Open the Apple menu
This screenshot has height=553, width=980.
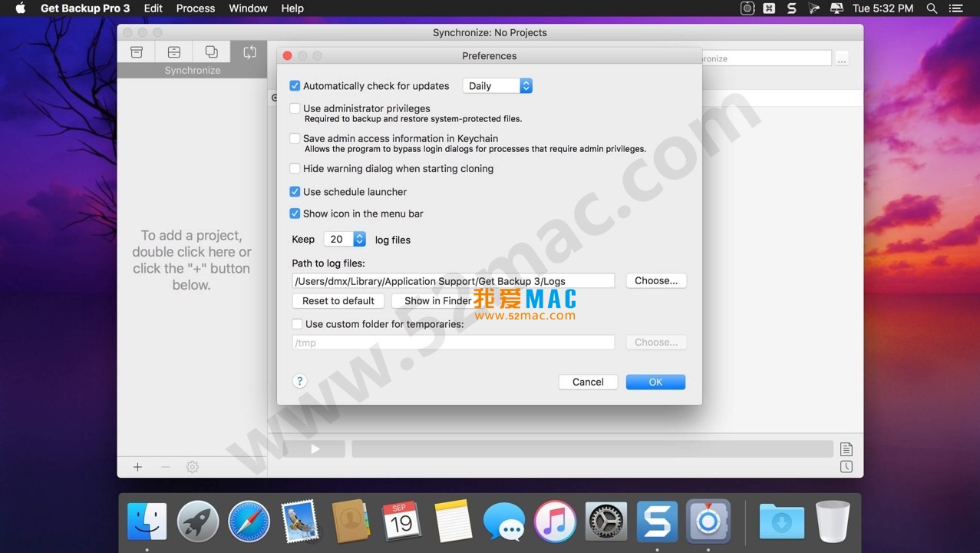click(x=21, y=8)
